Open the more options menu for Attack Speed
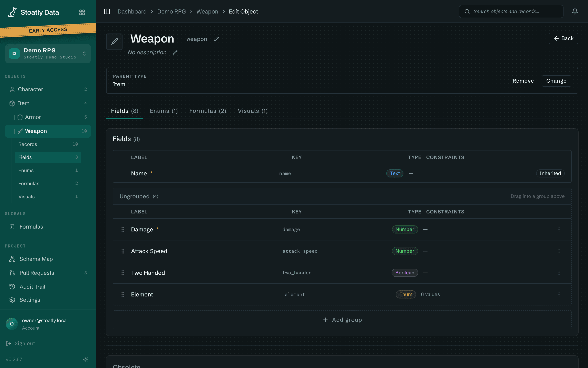This screenshot has height=368, width=588. [559, 251]
